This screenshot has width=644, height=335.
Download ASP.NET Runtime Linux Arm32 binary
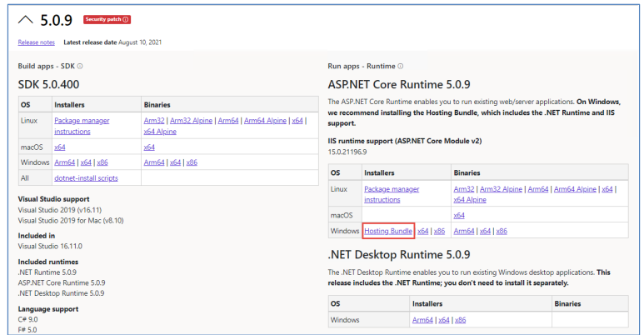click(464, 189)
